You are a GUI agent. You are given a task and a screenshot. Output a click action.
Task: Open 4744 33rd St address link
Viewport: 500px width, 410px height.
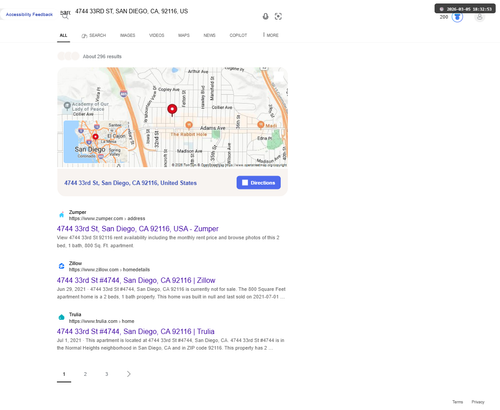pyautogui.click(x=130, y=183)
